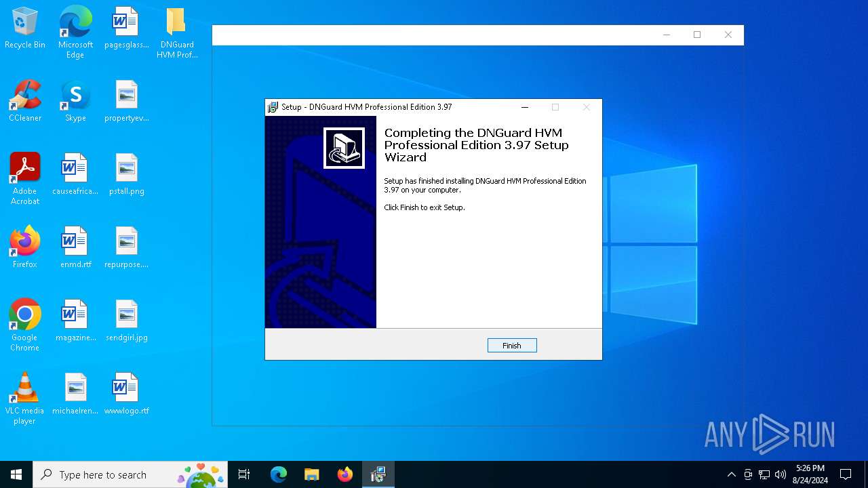Click the taskbar search box
This screenshot has height=488, width=868.
coord(130,474)
